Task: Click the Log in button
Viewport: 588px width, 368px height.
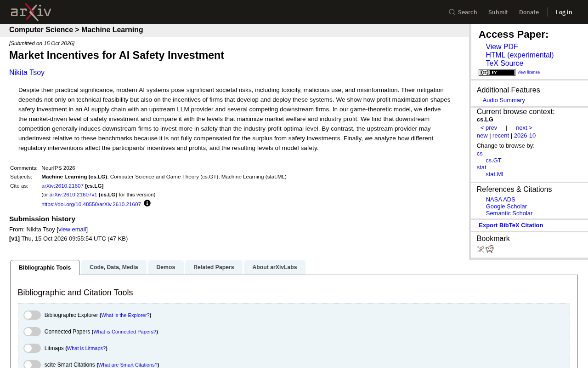Action: click(x=564, y=12)
